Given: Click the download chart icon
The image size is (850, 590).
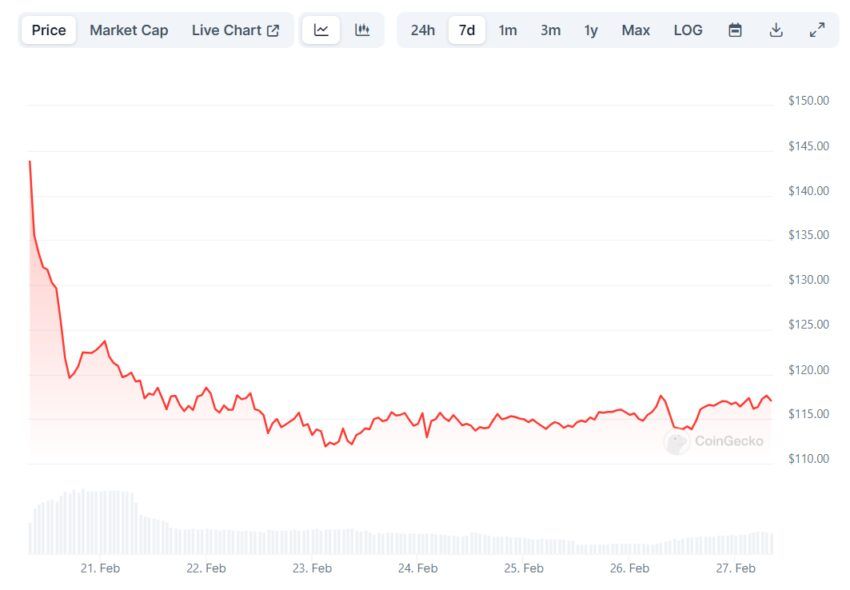Looking at the screenshot, I should (776, 30).
